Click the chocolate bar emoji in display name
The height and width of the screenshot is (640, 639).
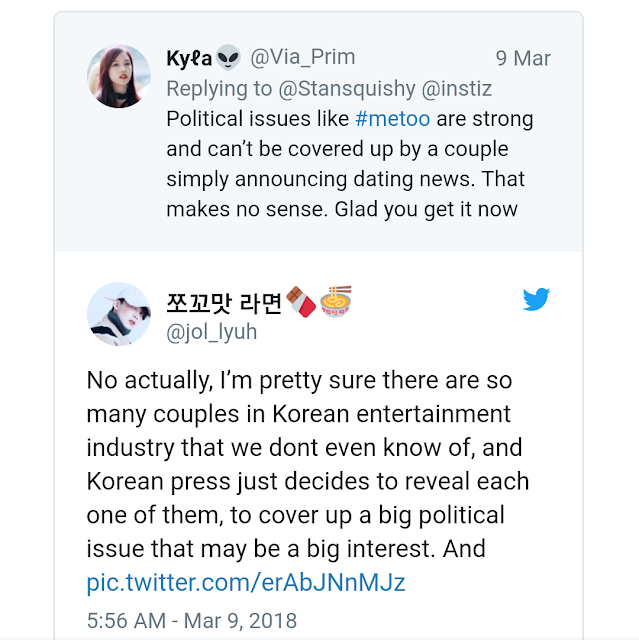point(302,300)
